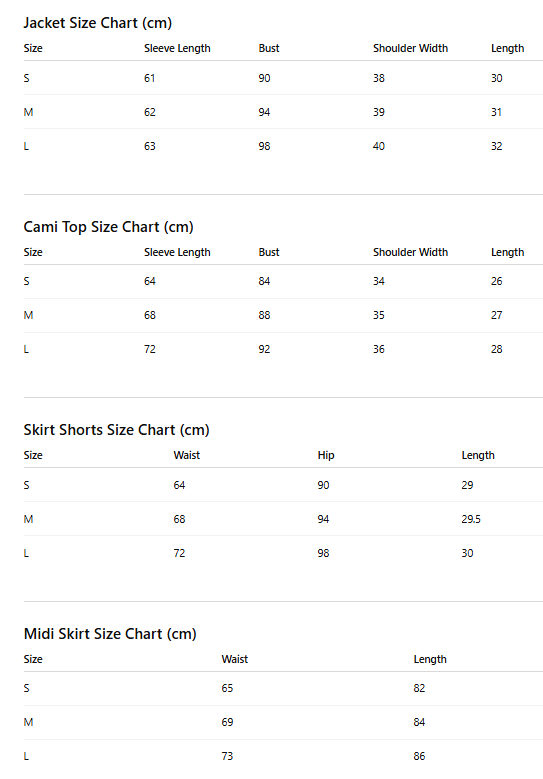Image resolution: width=543 pixels, height=779 pixels.
Task: Click Hip header in Skirt Shorts chart
Action: (x=326, y=456)
